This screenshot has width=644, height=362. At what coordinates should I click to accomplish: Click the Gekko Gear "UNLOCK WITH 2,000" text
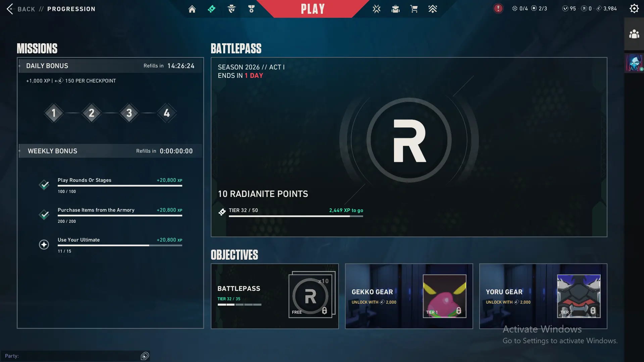tap(374, 302)
